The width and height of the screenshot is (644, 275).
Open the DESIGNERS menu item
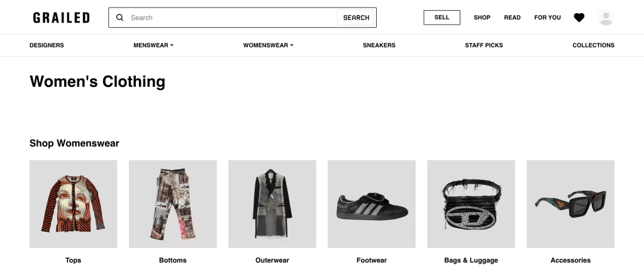coord(47,45)
